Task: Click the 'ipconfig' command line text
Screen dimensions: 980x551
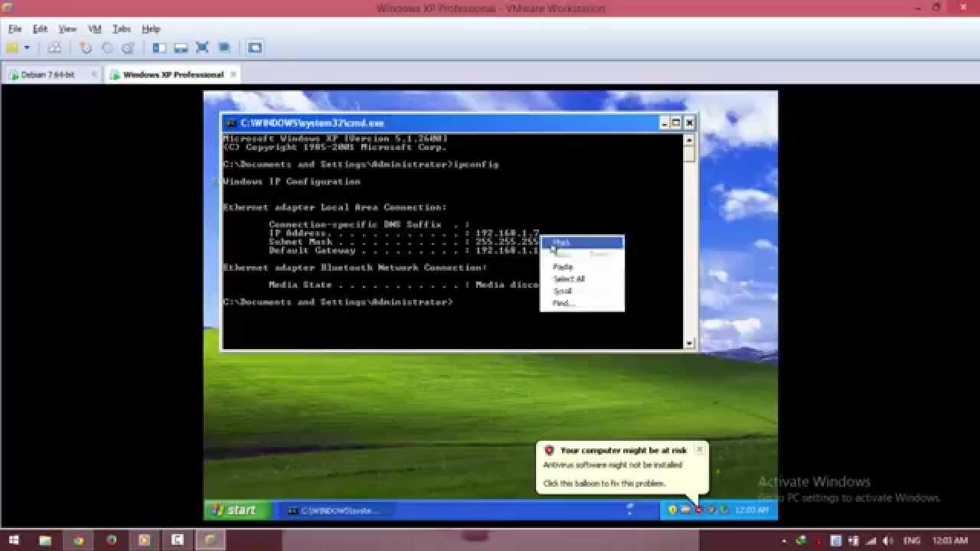Action: coord(476,165)
